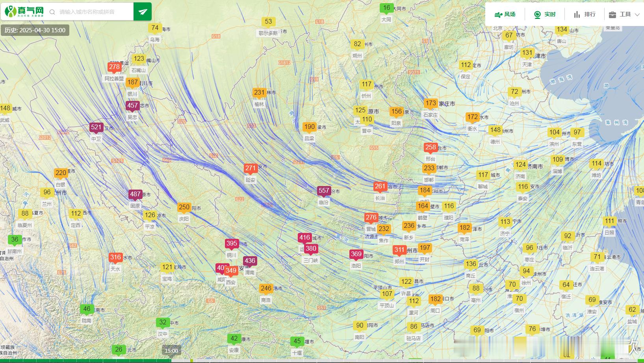This screenshot has width=644, height=363.
Task: Open the 187 银川 marker
Action: 132,82
